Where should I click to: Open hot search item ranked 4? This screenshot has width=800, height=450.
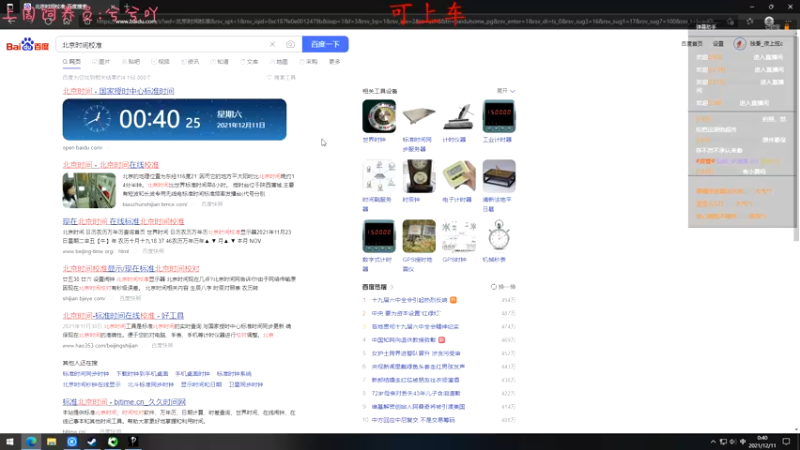pos(404,340)
